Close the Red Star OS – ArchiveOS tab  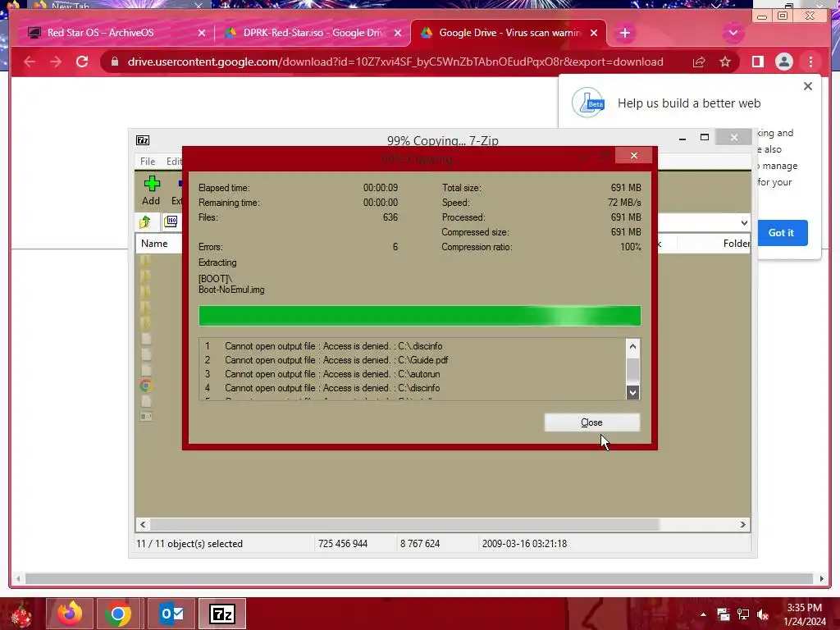pos(202,33)
